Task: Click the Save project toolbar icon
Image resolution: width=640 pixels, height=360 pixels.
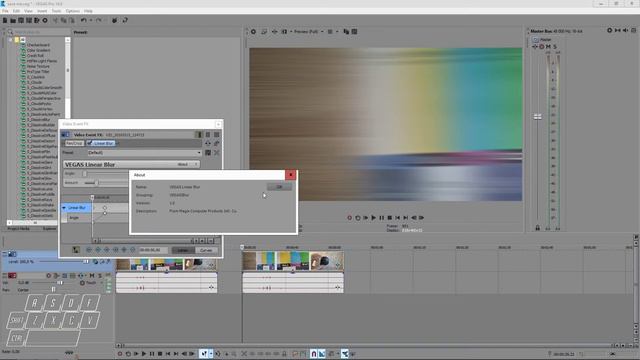Action: pos(21,20)
